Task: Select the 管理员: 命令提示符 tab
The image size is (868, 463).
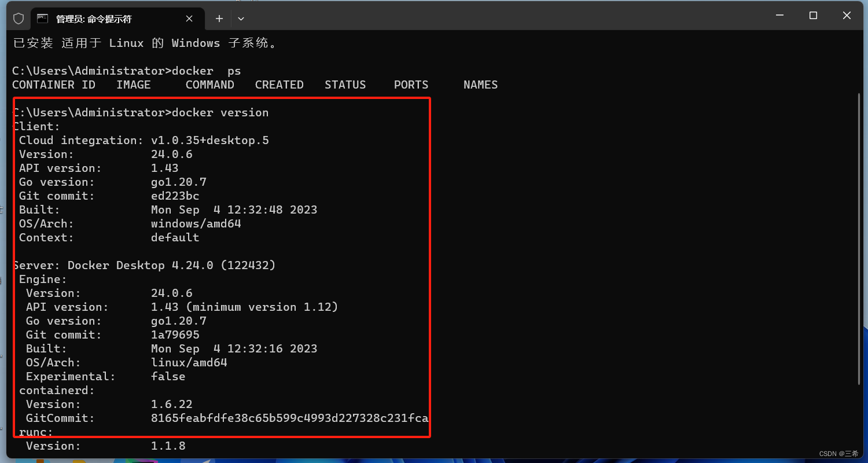Action: tap(117, 19)
